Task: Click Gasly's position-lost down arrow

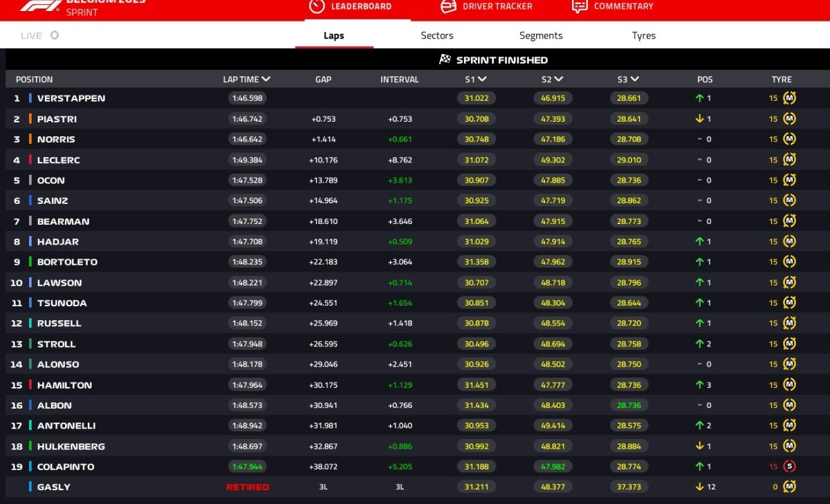Action: click(x=699, y=487)
